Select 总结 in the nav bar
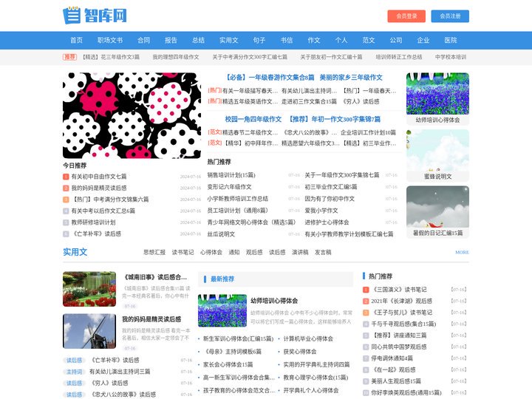 [199, 41]
